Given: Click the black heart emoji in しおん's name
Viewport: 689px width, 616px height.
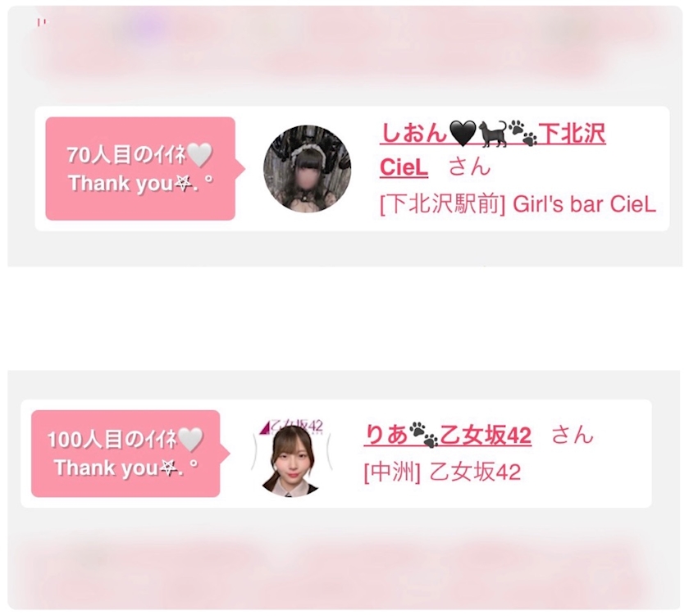Looking at the screenshot, I should [x=463, y=135].
